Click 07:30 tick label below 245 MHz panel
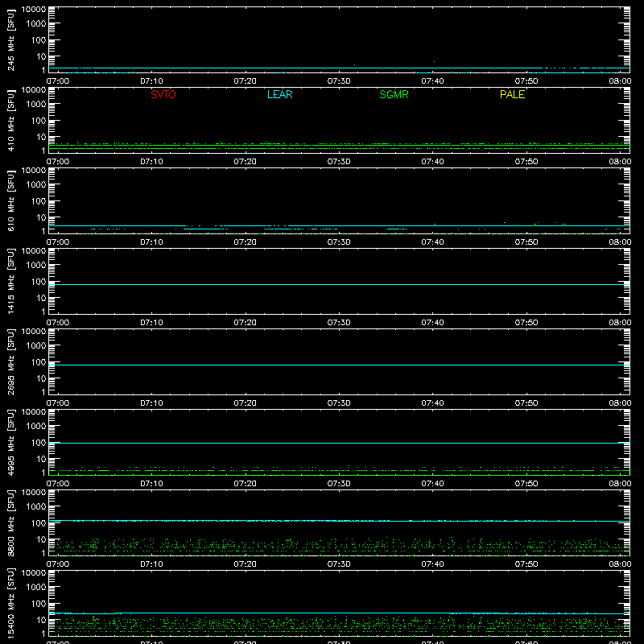Screen dimensions: 644x644 (339, 81)
